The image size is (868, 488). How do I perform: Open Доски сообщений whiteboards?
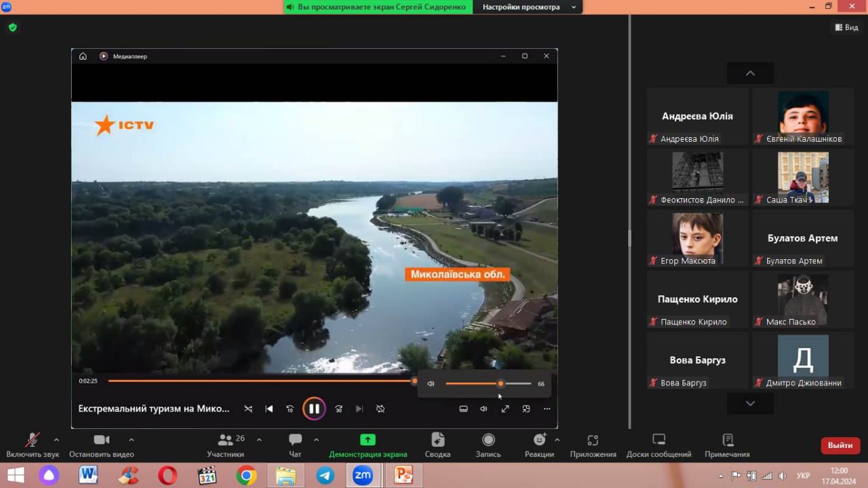click(x=659, y=445)
